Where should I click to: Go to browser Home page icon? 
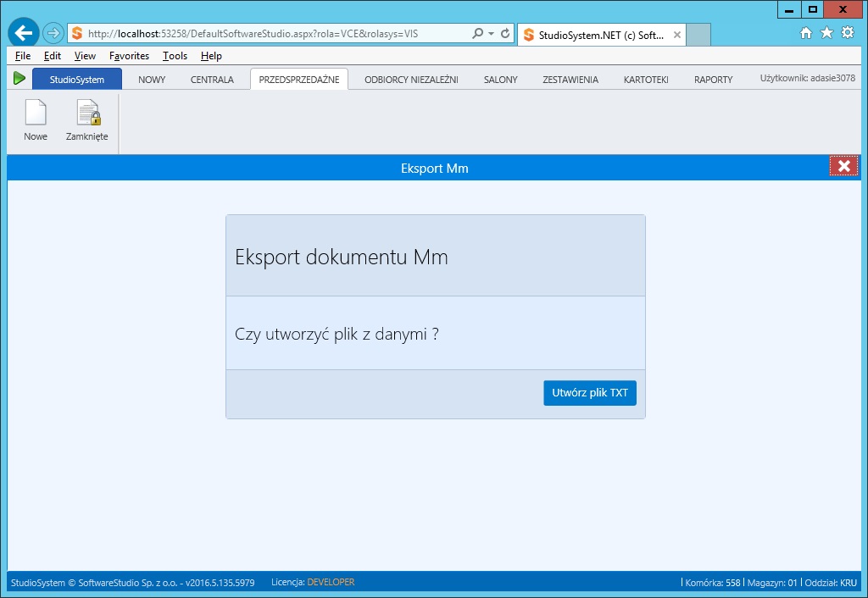[x=806, y=33]
